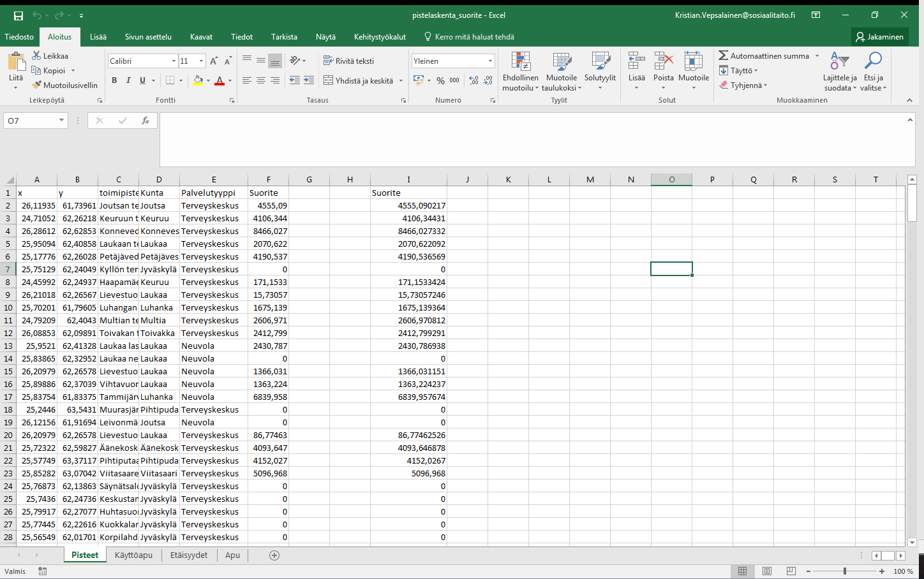Switch to the ribbon's Lisää insert tab
924x579 pixels.
[x=98, y=37]
